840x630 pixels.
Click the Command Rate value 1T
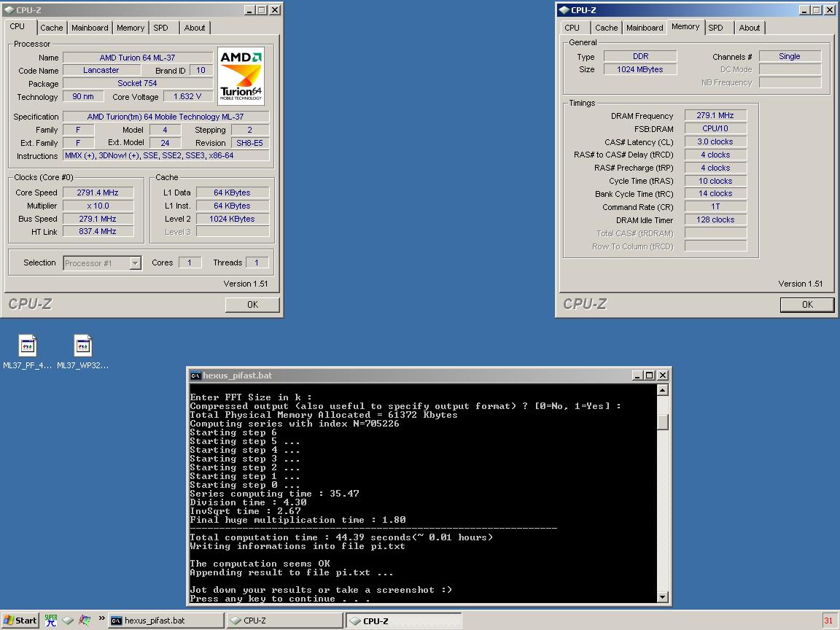[x=716, y=207]
